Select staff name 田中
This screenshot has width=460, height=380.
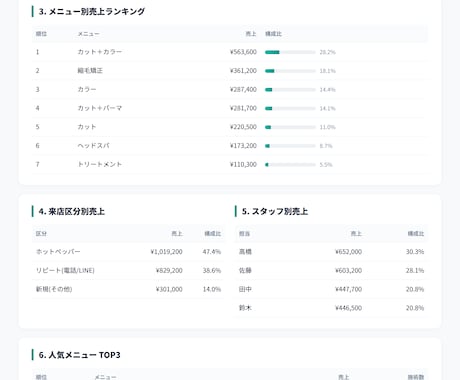pos(245,289)
